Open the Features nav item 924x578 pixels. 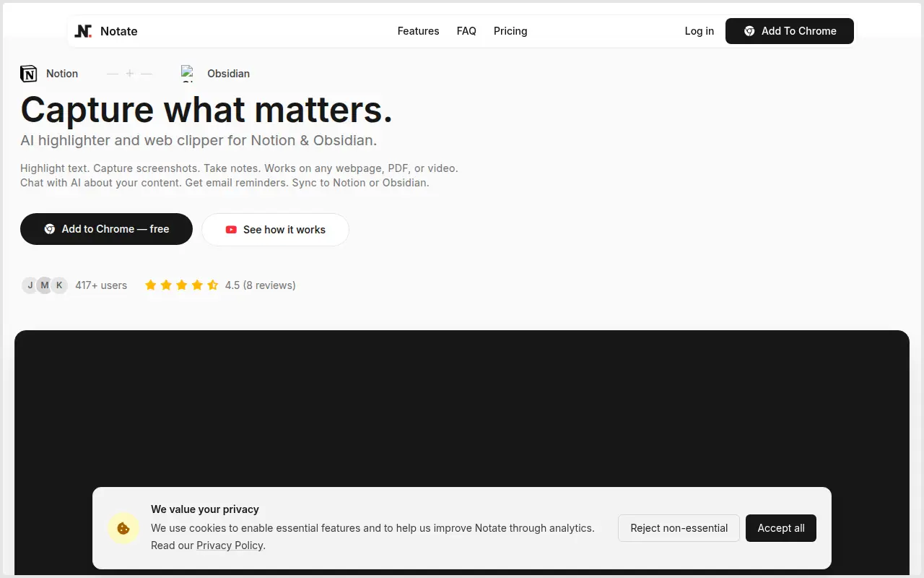pyautogui.click(x=419, y=31)
